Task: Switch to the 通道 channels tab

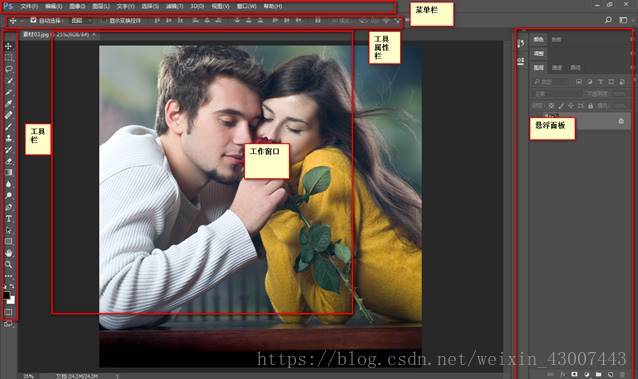Action: point(557,68)
